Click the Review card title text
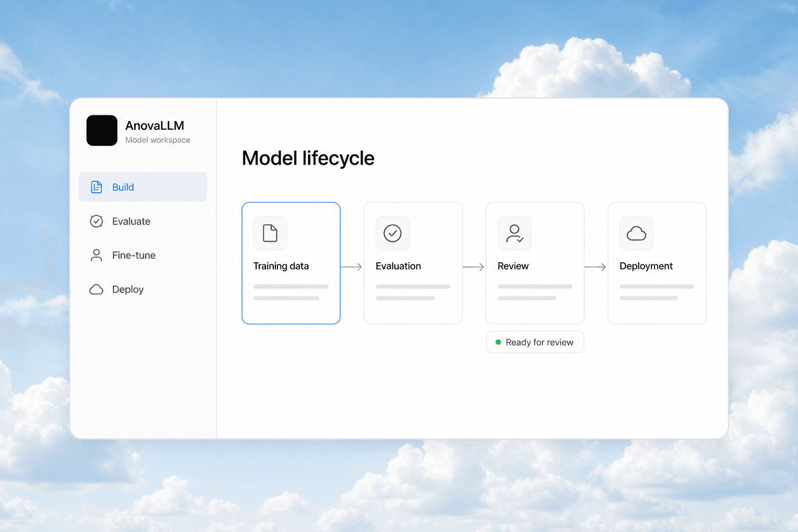Screen dimensions: 798x532 click(x=513, y=266)
